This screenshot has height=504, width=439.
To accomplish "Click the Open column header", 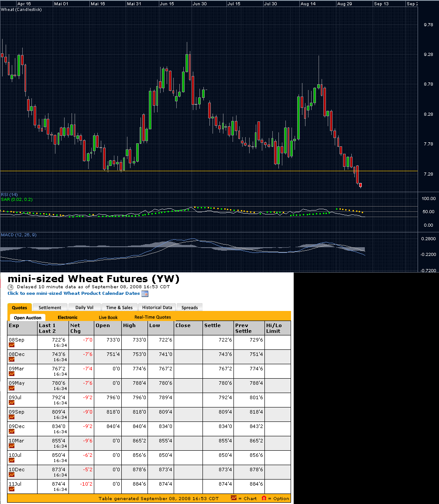I will (108, 328).
